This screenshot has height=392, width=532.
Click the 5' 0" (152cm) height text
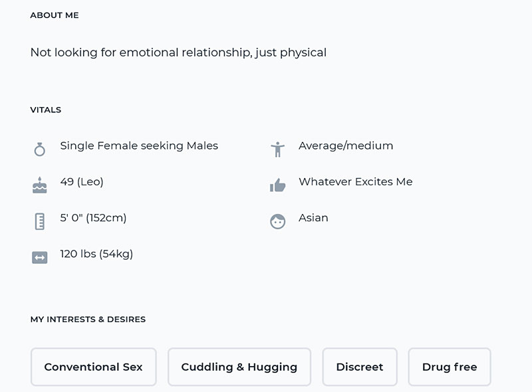click(93, 217)
